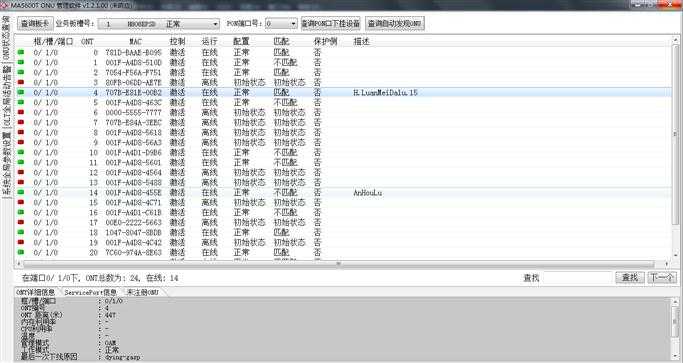Open the 业务板槽号 slot dropdown
The image size is (683, 363).
(x=159, y=24)
